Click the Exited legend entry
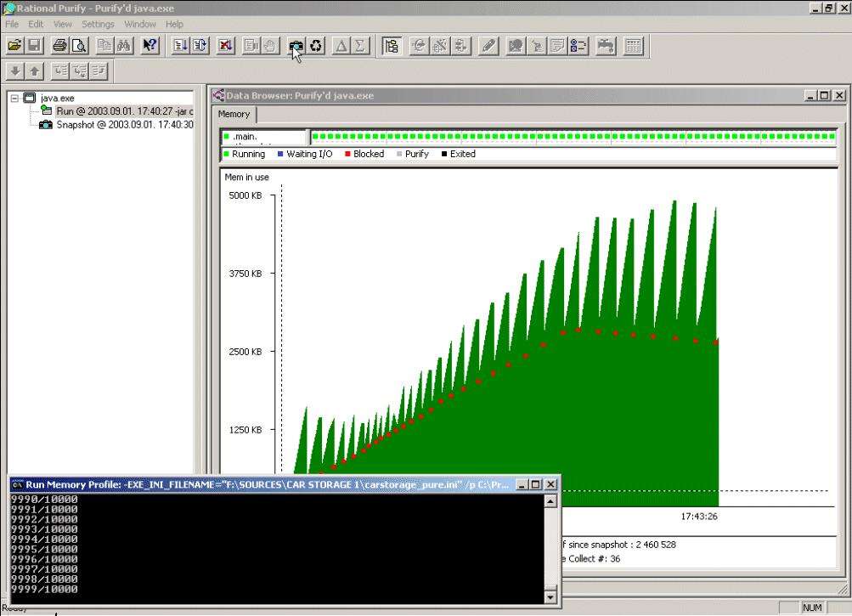The image size is (852, 616). coord(459,154)
